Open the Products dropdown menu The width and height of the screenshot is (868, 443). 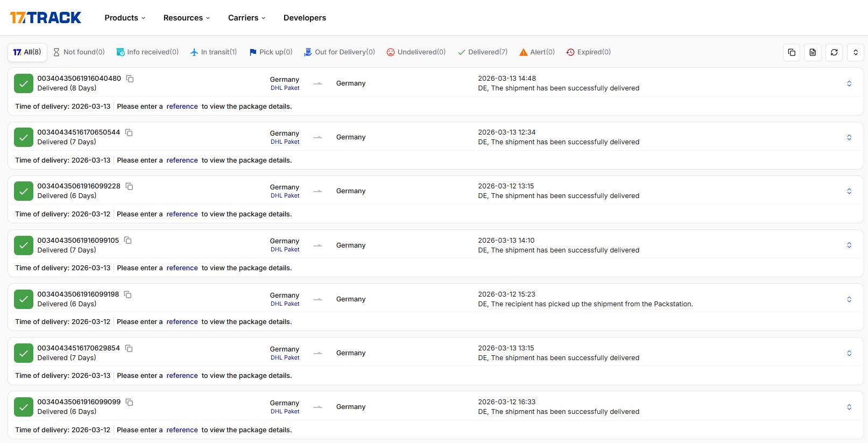pos(125,18)
